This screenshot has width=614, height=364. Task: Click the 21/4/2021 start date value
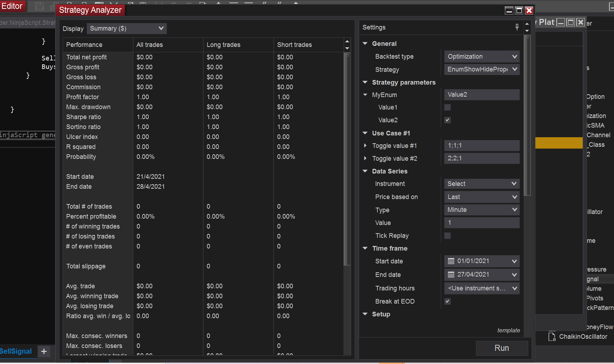pyautogui.click(x=150, y=177)
